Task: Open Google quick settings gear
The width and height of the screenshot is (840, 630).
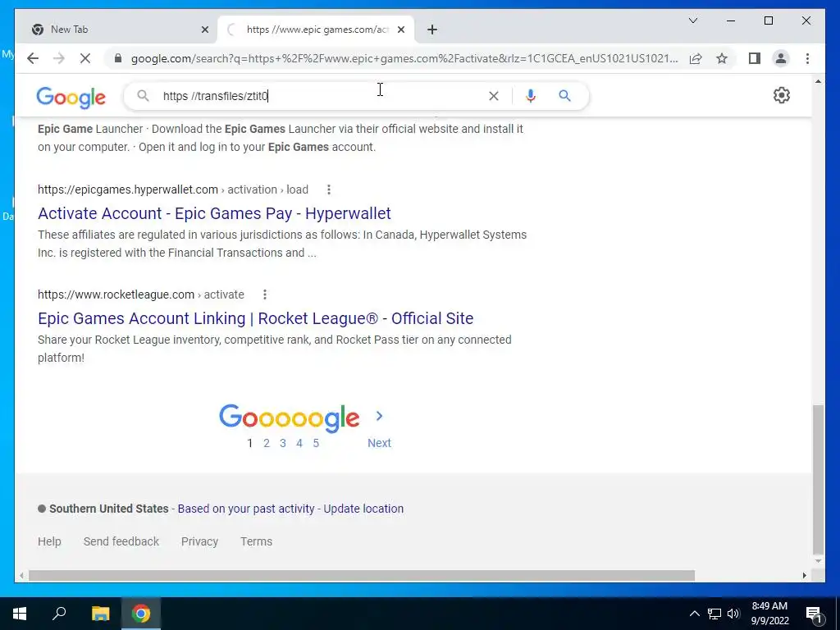Action: point(782,95)
